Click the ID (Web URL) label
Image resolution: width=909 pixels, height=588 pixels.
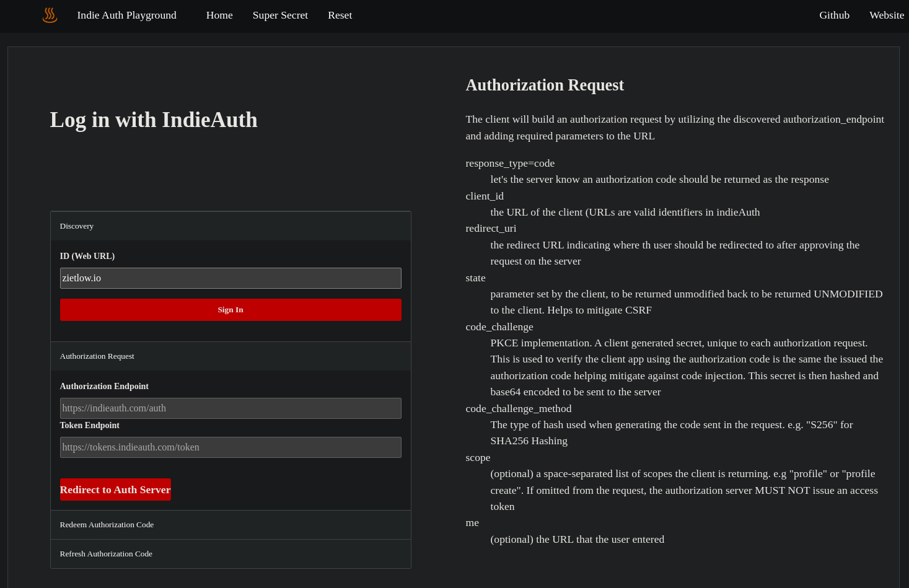pos(87,256)
